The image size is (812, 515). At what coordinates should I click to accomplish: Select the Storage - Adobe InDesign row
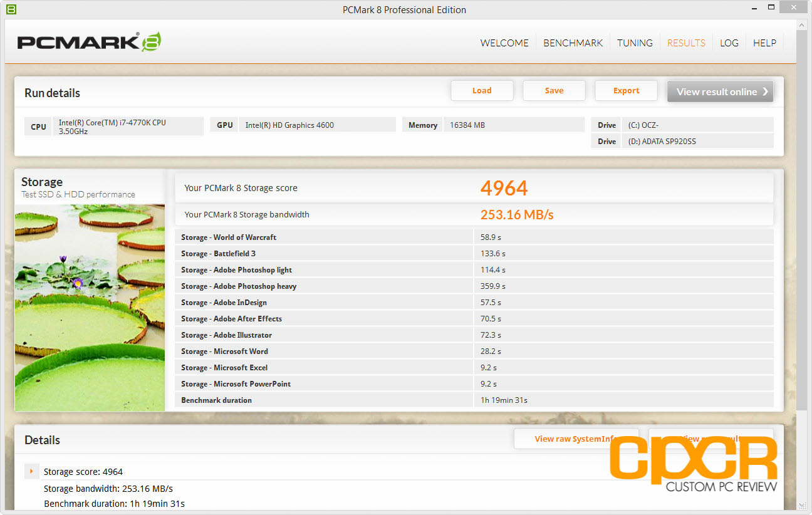[474, 303]
